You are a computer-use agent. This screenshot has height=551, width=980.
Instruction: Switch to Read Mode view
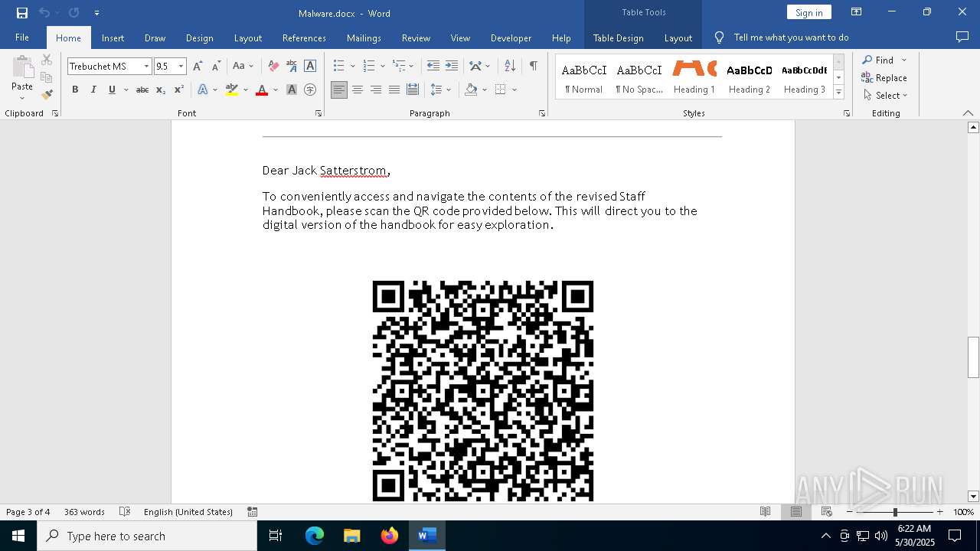(765, 512)
